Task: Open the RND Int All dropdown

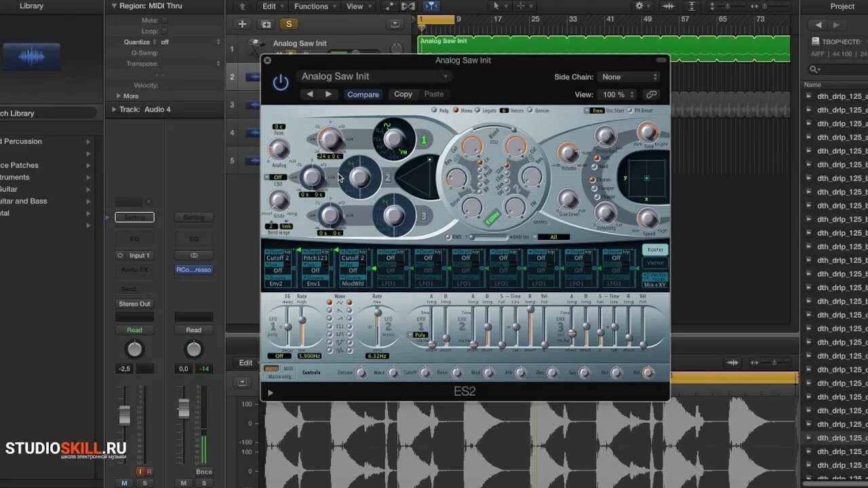Action: (x=553, y=237)
